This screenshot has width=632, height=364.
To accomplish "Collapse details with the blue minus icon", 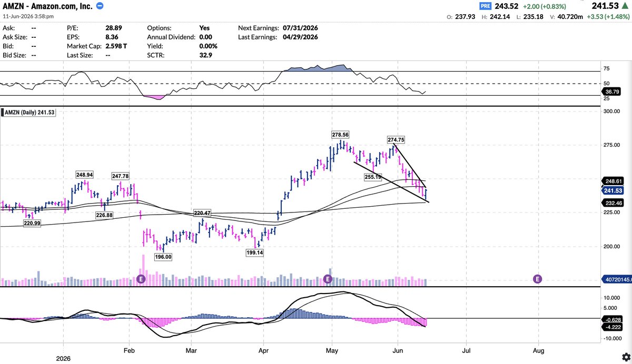I will 100,6.
